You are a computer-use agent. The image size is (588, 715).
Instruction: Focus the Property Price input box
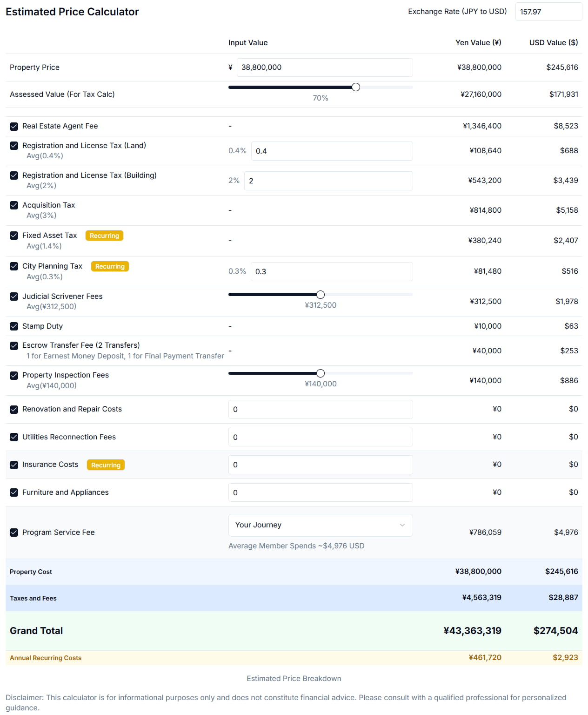324,67
